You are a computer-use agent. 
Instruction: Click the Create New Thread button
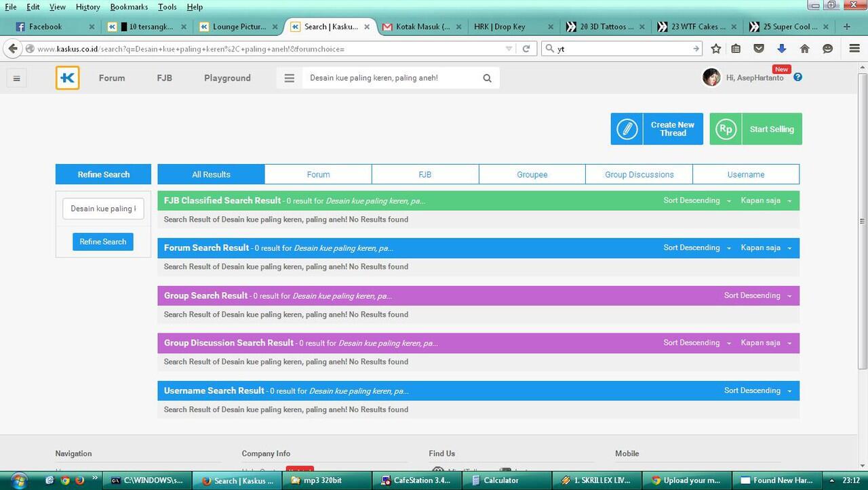tap(656, 129)
